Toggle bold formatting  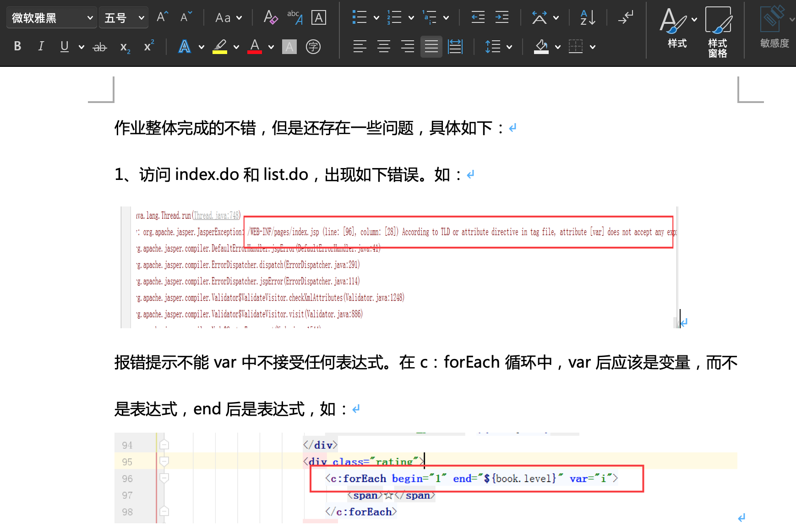(17, 46)
